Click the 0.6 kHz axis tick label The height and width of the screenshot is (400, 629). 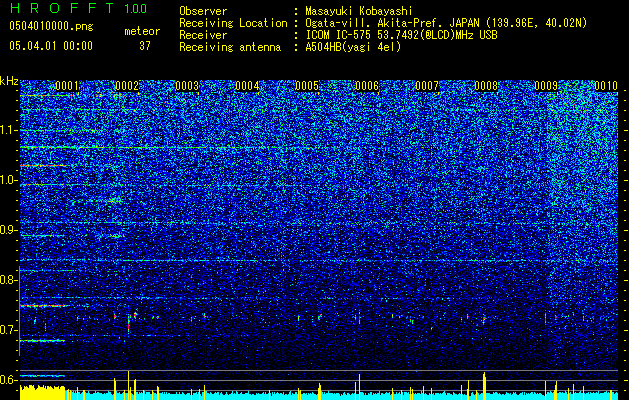click(x=9, y=380)
